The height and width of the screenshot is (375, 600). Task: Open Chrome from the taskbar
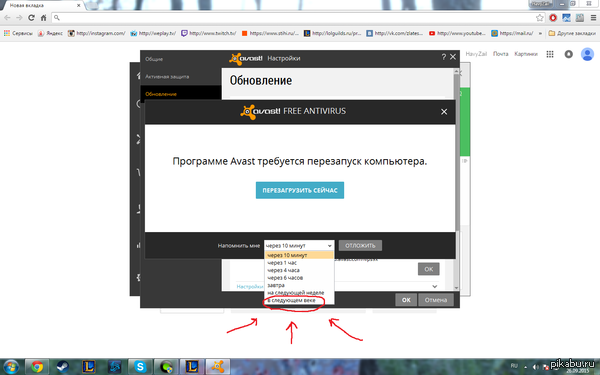click(x=37, y=367)
